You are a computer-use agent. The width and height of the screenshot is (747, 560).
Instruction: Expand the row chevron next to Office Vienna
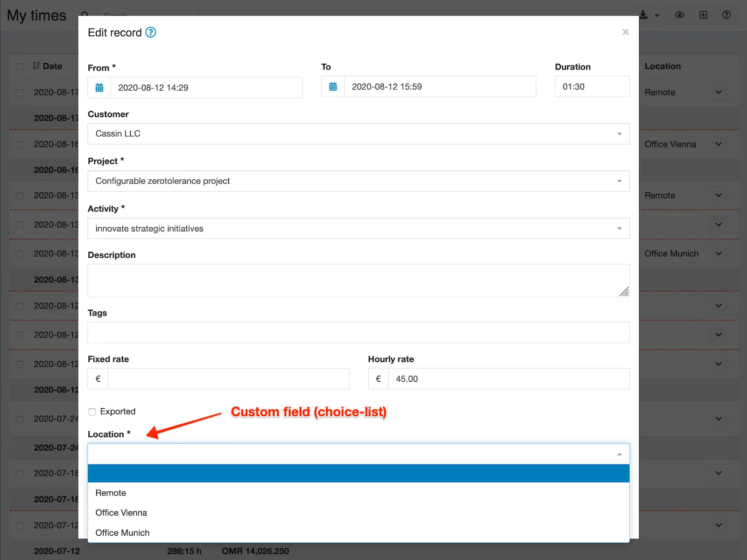click(x=719, y=144)
